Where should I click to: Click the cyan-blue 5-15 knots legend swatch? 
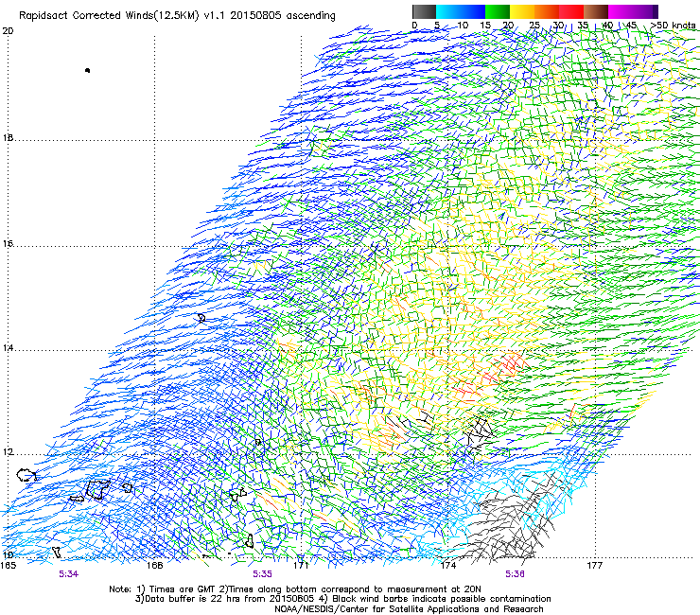tap(461, 11)
